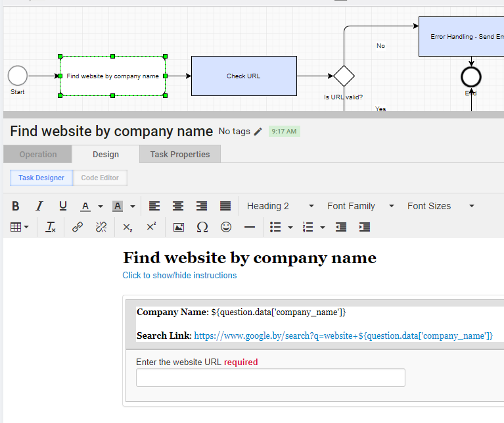Image resolution: width=504 pixels, height=423 pixels.
Task: Switch to the Design tab
Action: pyautogui.click(x=106, y=155)
